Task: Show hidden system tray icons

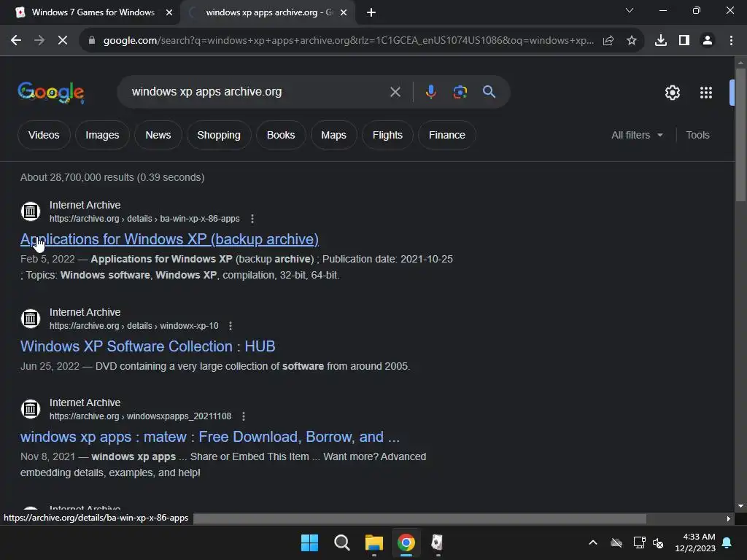Action: click(x=593, y=542)
